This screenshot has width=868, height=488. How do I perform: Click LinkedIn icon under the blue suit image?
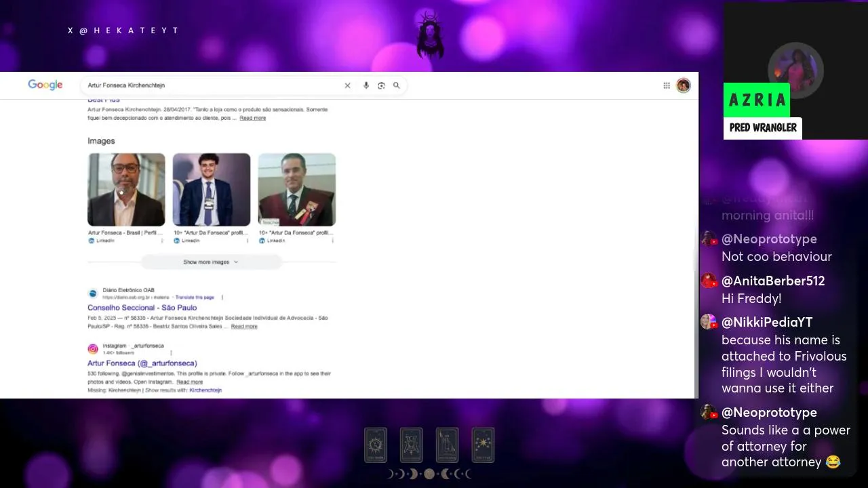click(176, 241)
